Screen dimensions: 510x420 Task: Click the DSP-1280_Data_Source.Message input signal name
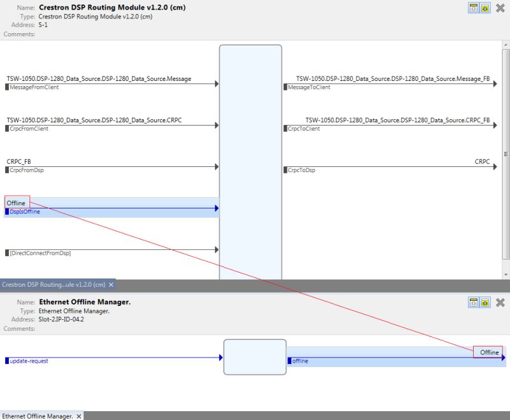(x=99, y=78)
